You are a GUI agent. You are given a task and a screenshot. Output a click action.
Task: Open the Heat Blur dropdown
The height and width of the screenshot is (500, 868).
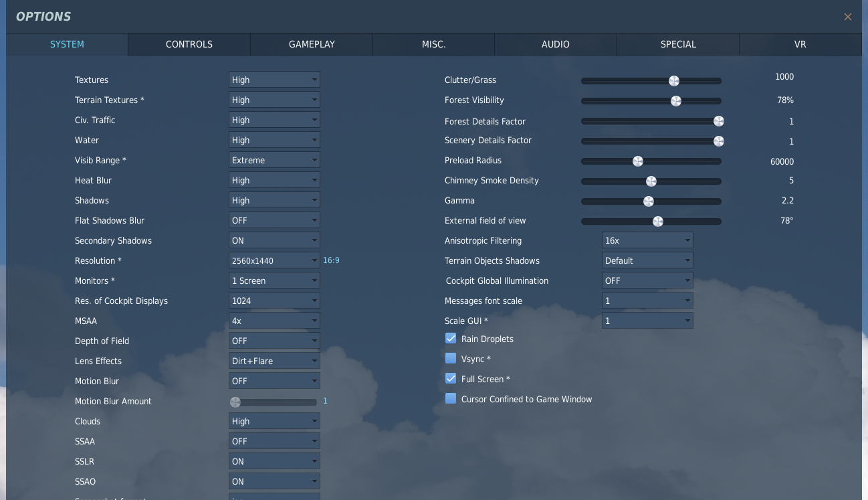click(274, 180)
